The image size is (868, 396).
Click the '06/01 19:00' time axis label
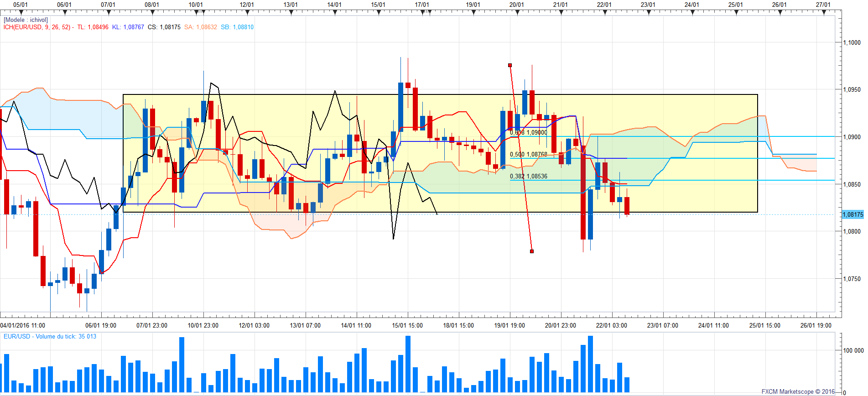tap(101, 326)
